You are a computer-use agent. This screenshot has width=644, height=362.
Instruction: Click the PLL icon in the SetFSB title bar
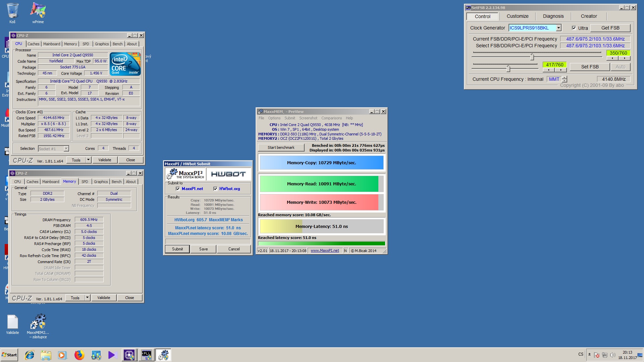point(468,7)
